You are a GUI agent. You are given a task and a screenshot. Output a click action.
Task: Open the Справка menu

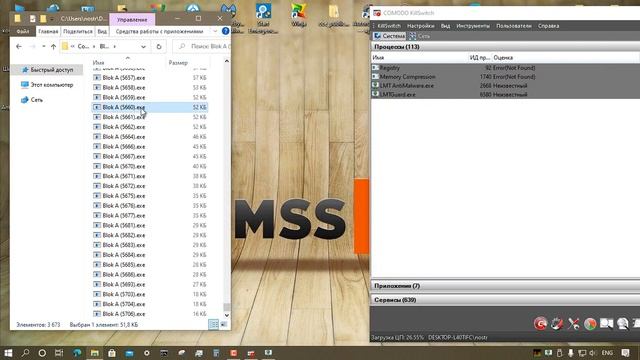(548, 26)
